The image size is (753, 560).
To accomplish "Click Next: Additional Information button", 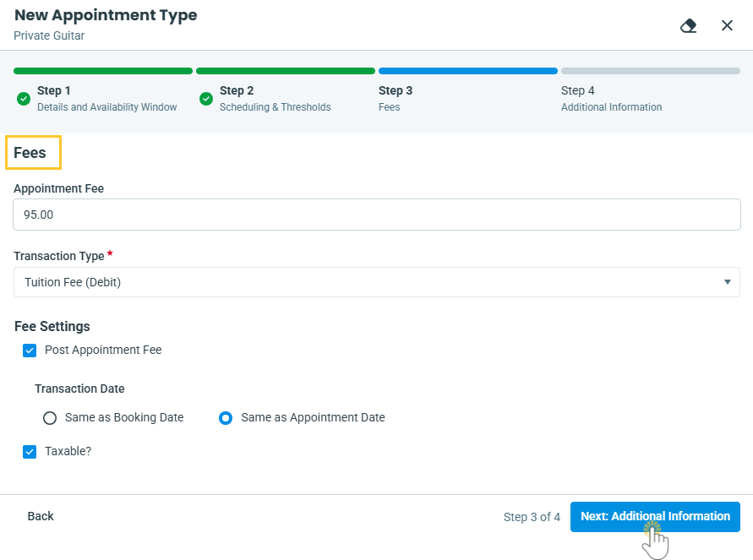I will [655, 517].
